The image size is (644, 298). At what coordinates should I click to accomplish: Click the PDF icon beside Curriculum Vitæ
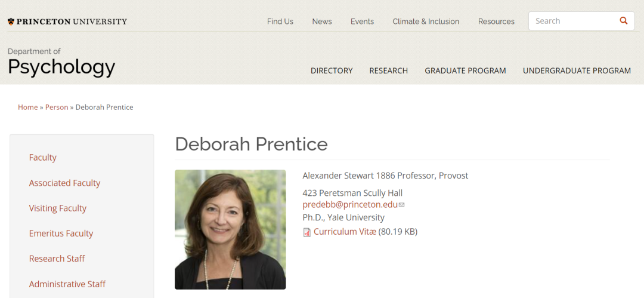coord(307,232)
